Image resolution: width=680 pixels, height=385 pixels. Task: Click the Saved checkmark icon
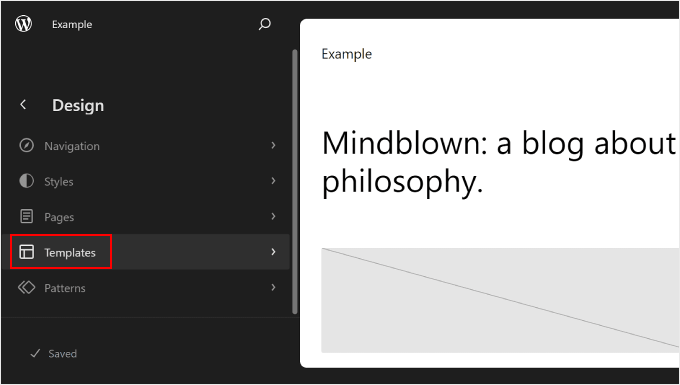35,353
